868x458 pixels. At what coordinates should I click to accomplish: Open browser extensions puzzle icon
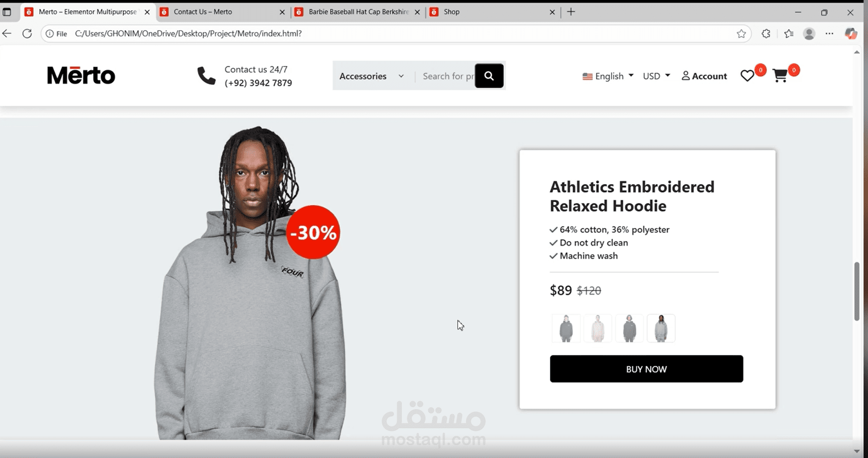(x=765, y=34)
